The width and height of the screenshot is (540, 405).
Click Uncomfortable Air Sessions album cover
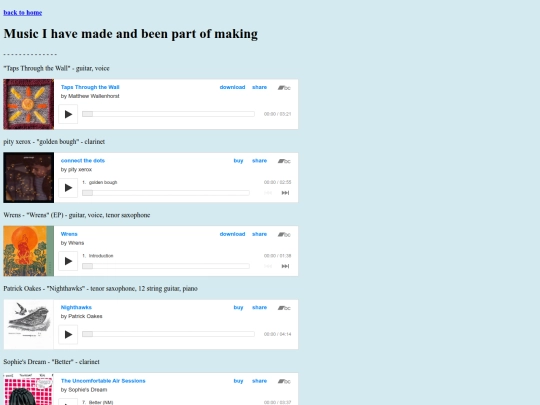coord(29,389)
